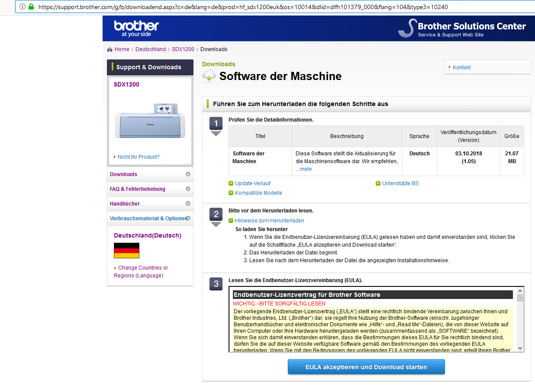Click EULA akzeptieren und Download starten
The height and width of the screenshot is (392, 535).
click(x=366, y=367)
